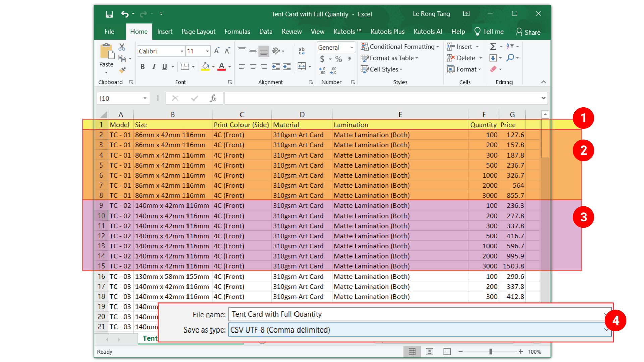Toggle Bold formatting button
The image size is (644, 362).
(x=143, y=67)
